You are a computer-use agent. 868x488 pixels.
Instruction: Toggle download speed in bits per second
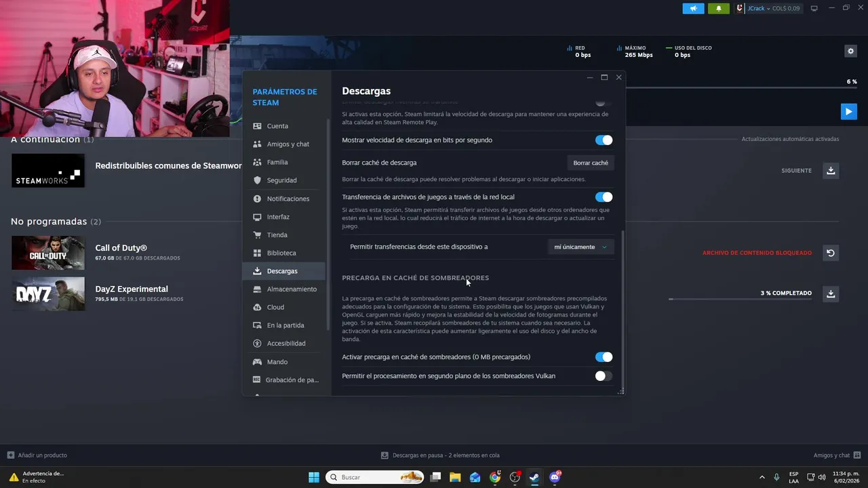(604, 140)
